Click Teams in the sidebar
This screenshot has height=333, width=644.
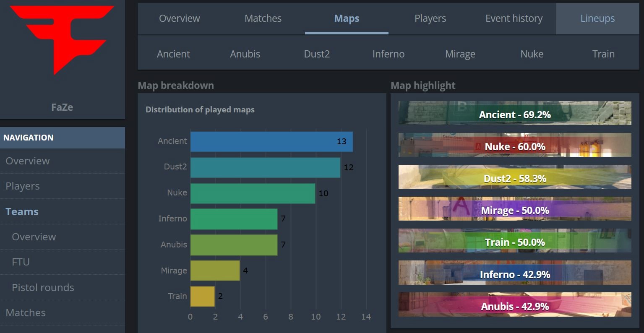(x=62, y=212)
